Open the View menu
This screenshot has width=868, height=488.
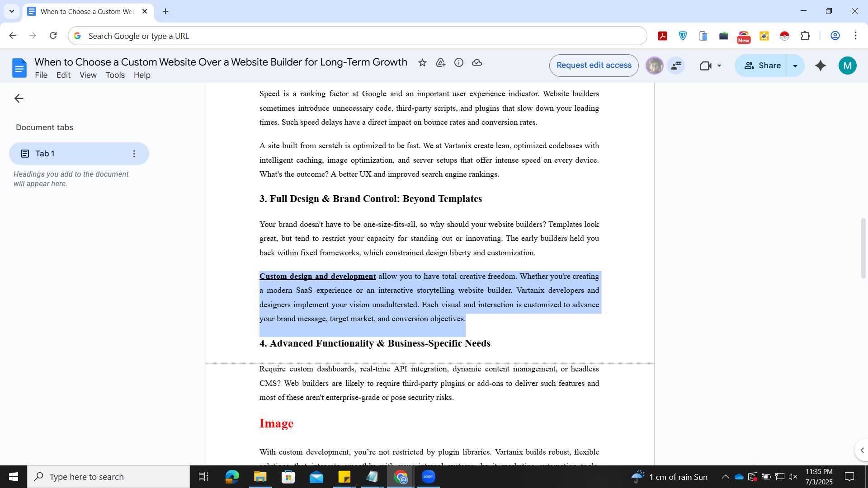pos(88,75)
